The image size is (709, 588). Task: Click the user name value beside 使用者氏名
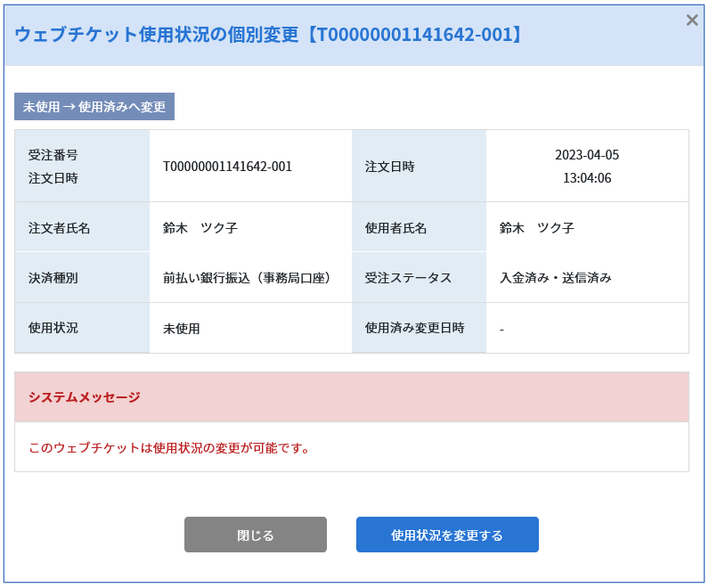(x=536, y=228)
